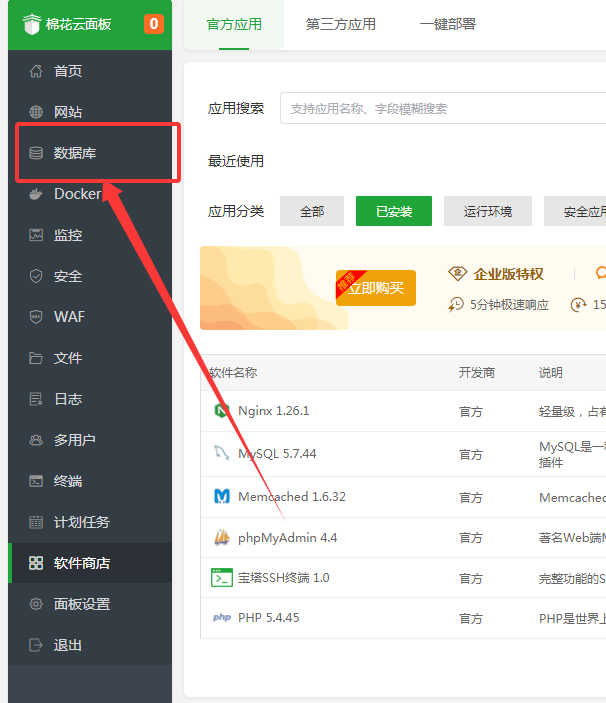This screenshot has width=606, height=703.
Task: Filter apps by 全部 category
Action: pos(312,211)
